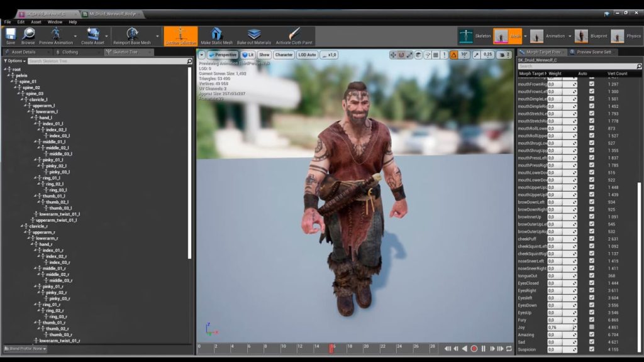Image resolution: width=644 pixels, height=362 pixels.
Task: Open the skeleton tree Options dropdown
Action: pyautogui.click(x=14, y=61)
